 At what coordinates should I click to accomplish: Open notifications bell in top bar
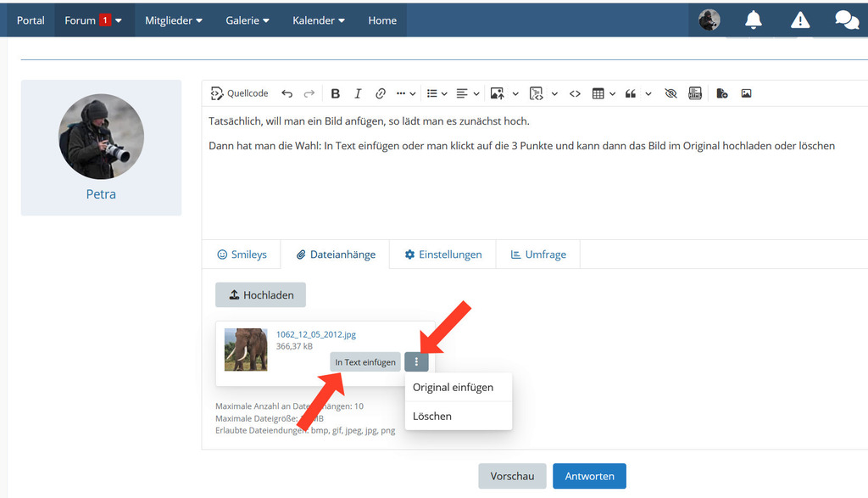pyautogui.click(x=753, y=20)
